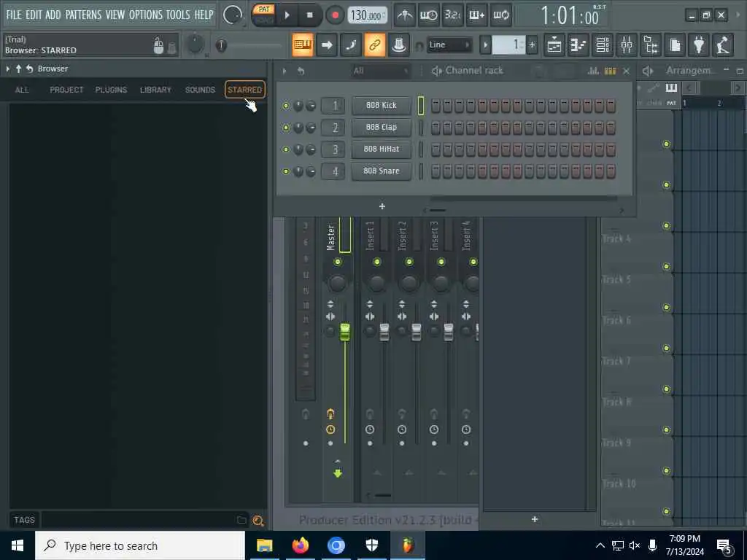
Task: Click the folder icon beside the tags field
Action: point(242,520)
